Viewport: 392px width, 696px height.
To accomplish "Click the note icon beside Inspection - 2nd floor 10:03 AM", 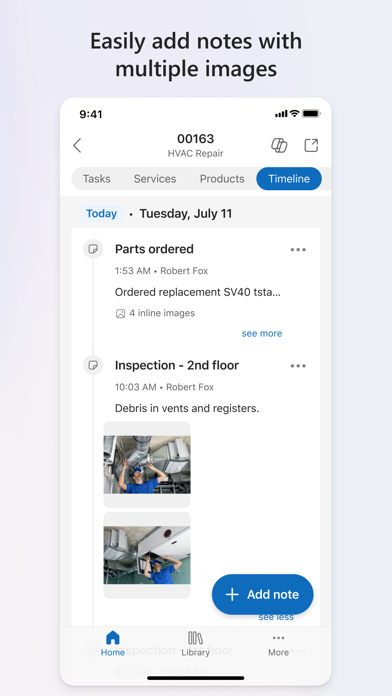I will pyautogui.click(x=93, y=365).
